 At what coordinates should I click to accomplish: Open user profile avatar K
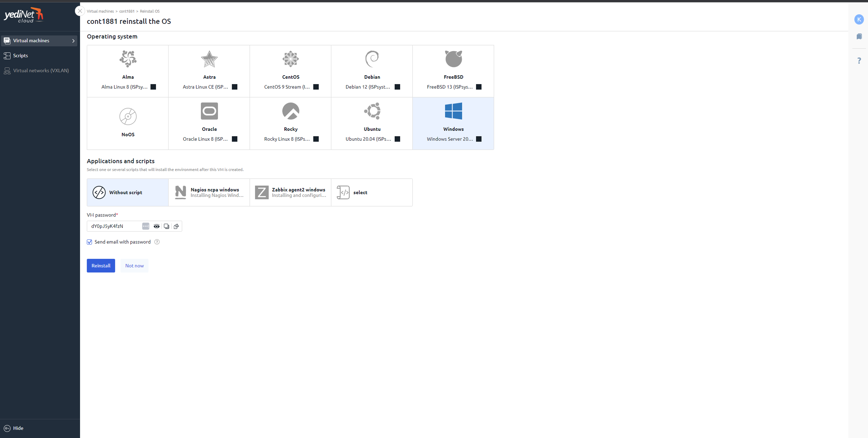point(859,19)
